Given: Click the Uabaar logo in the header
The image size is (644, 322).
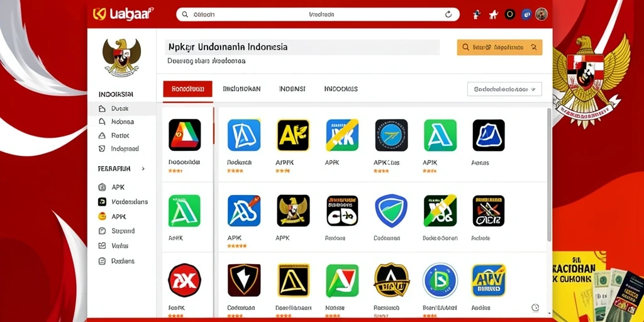Looking at the screenshot, I should [123, 14].
